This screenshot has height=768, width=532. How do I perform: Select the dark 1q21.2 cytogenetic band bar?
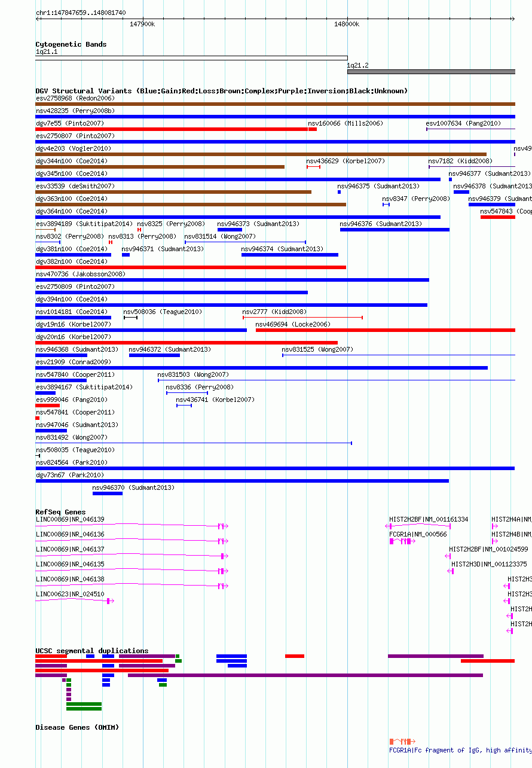(x=431, y=72)
